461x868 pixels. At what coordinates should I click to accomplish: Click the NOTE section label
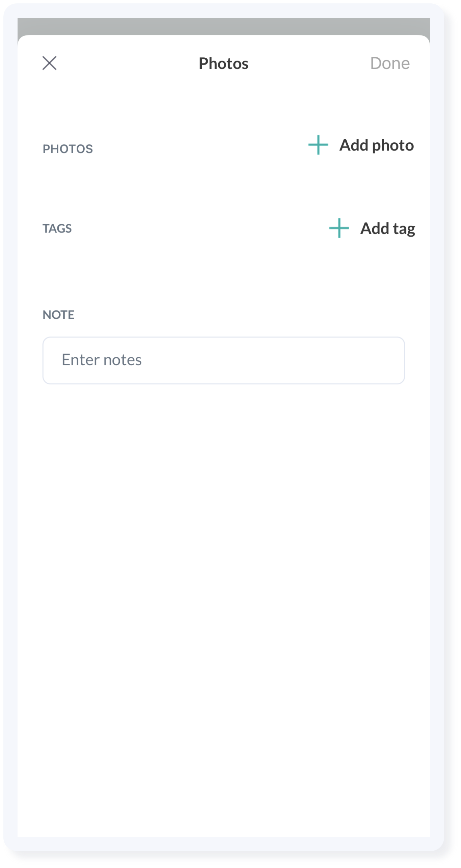[58, 315]
